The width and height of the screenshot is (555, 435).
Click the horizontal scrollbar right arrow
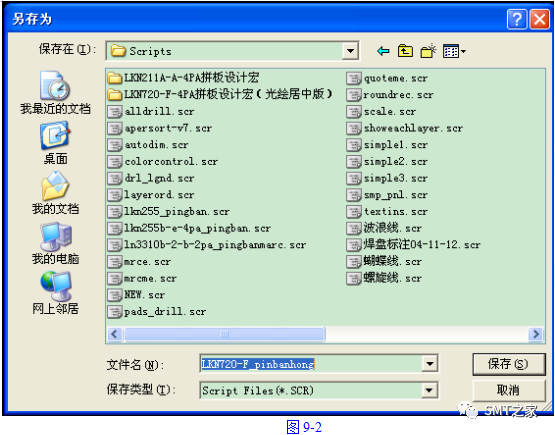tap(536, 334)
